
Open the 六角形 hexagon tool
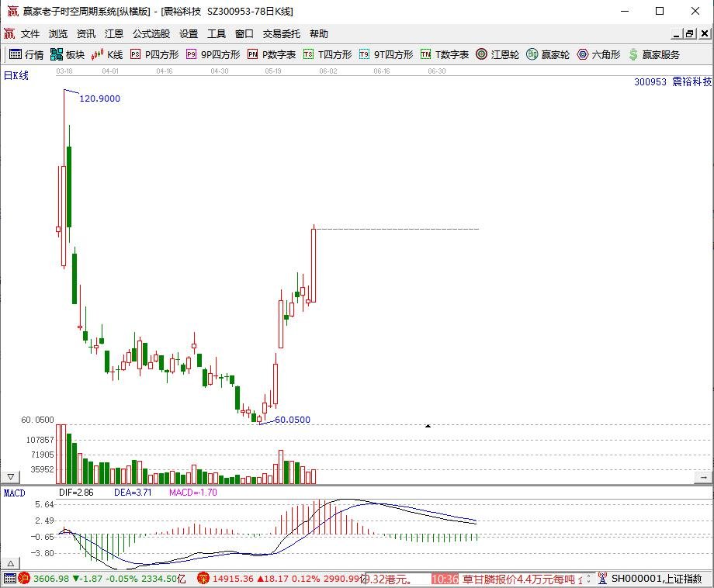pos(598,54)
